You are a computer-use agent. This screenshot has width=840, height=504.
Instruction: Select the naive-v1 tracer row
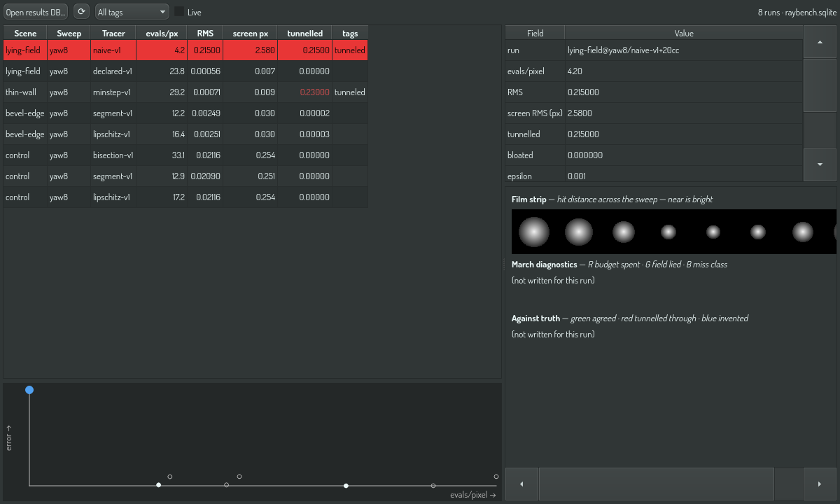tap(185, 50)
